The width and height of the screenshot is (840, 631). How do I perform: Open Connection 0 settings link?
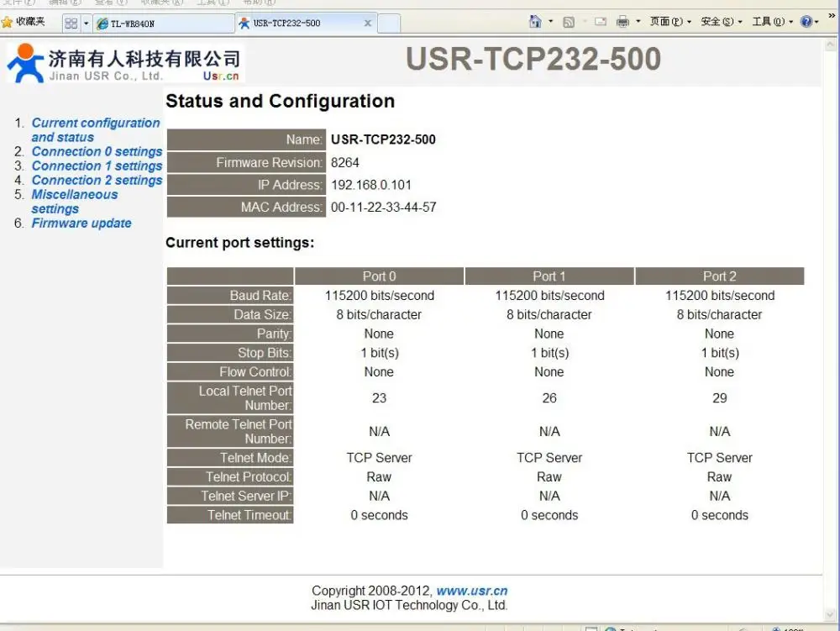click(97, 151)
